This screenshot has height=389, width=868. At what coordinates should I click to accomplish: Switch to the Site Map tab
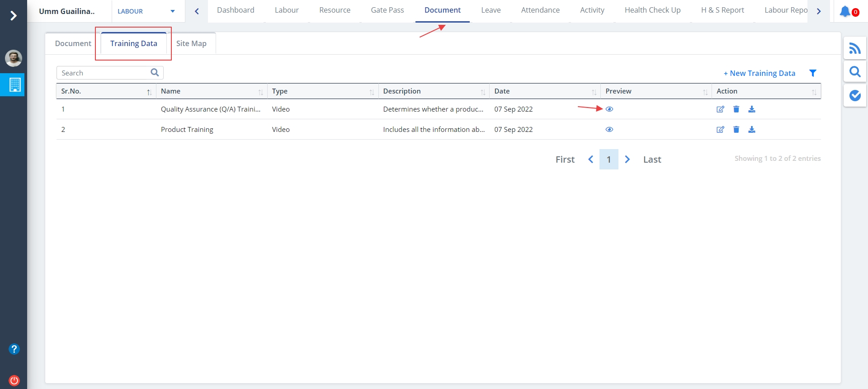point(191,43)
